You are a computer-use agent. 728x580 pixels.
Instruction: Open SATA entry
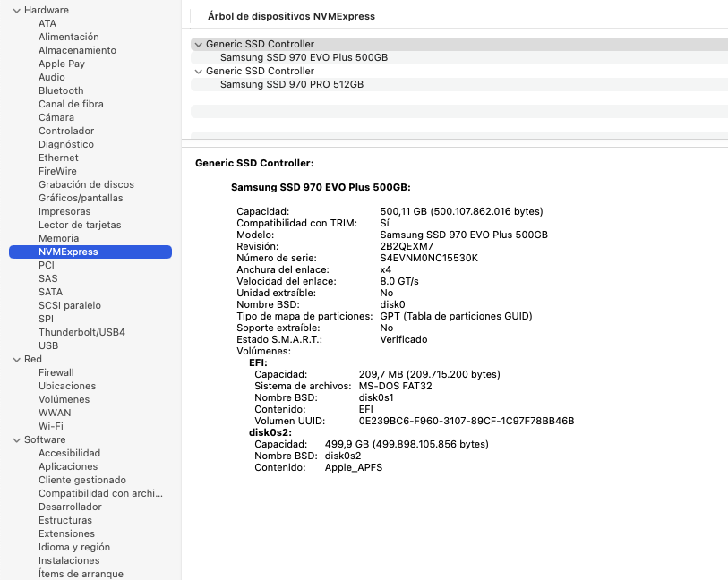[x=51, y=293]
